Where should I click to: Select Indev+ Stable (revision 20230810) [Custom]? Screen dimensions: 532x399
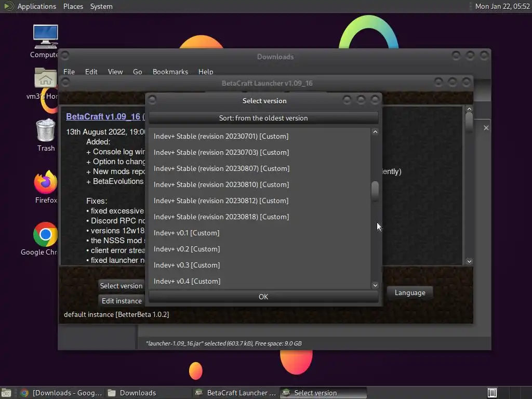pos(260,184)
